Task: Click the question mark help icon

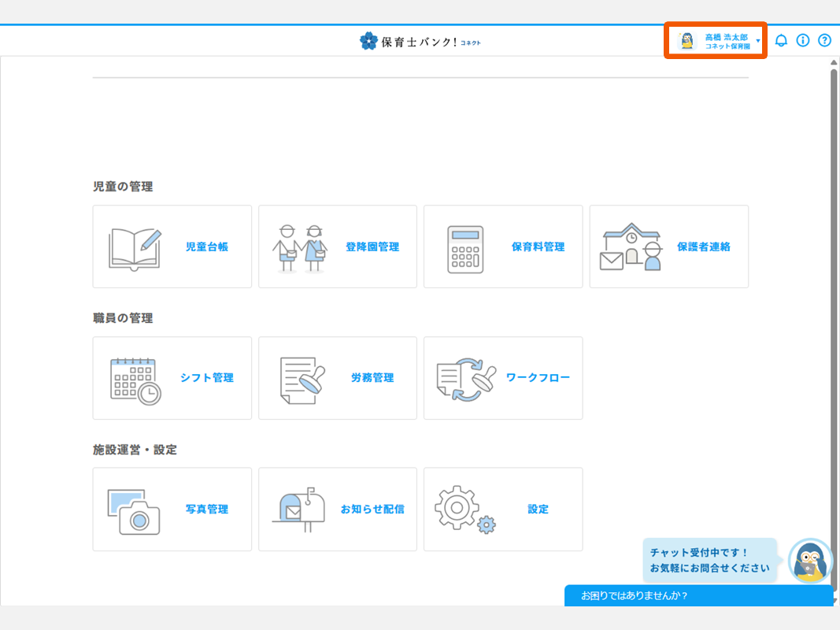Action: tap(824, 41)
